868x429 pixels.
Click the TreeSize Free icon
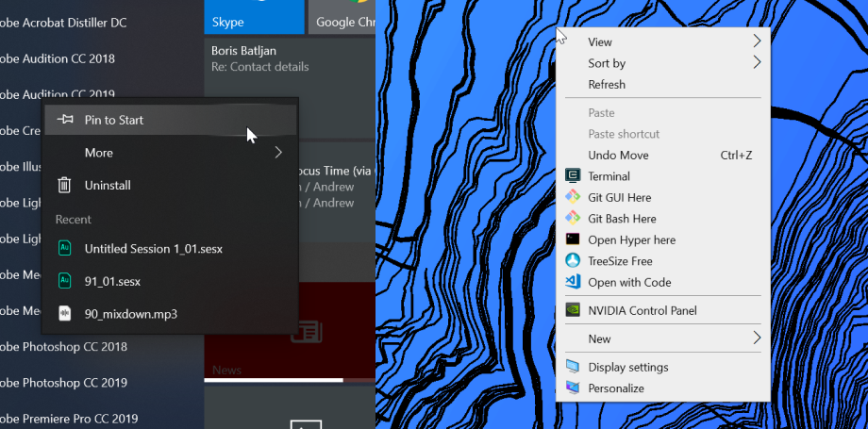[x=573, y=260]
